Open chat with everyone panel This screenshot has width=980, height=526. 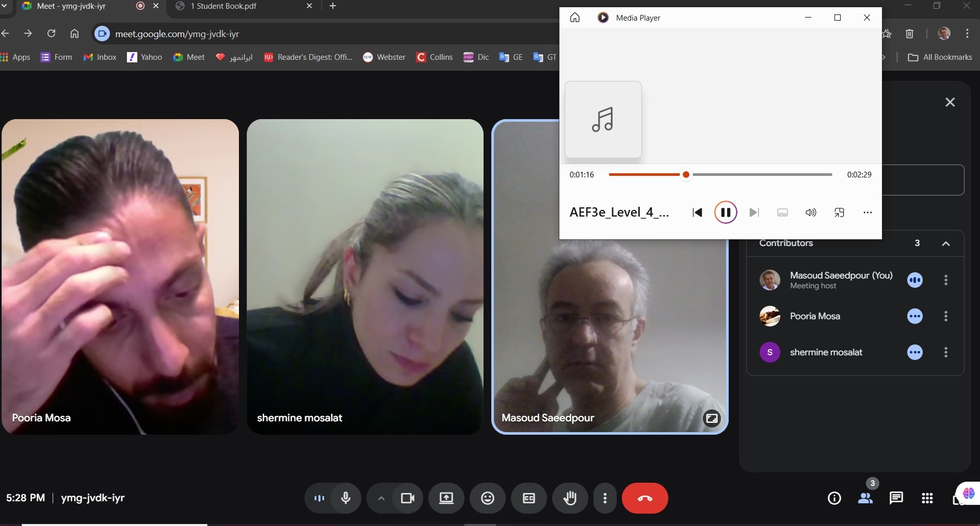pos(896,498)
